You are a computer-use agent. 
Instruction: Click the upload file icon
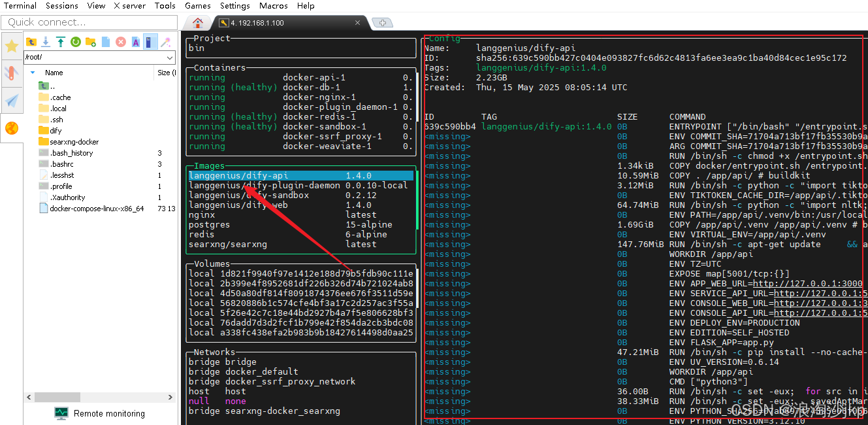pyautogui.click(x=61, y=42)
